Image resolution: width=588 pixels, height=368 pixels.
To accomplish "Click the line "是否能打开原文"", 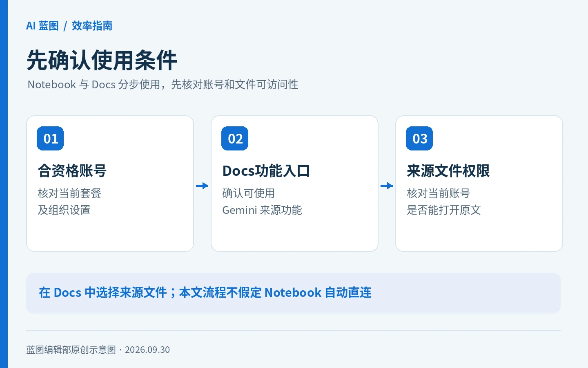I will click(x=444, y=210).
